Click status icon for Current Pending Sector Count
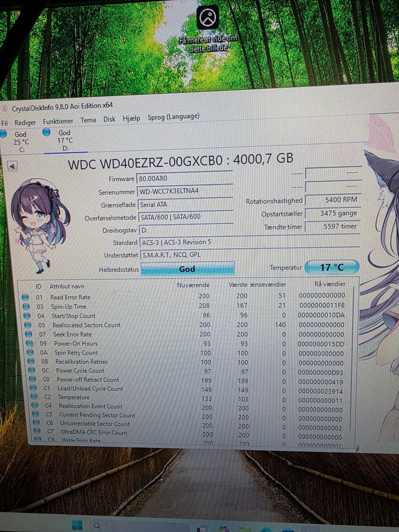Image resolution: width=399 pixels, height=532 pixels. (x=36, y=415)
